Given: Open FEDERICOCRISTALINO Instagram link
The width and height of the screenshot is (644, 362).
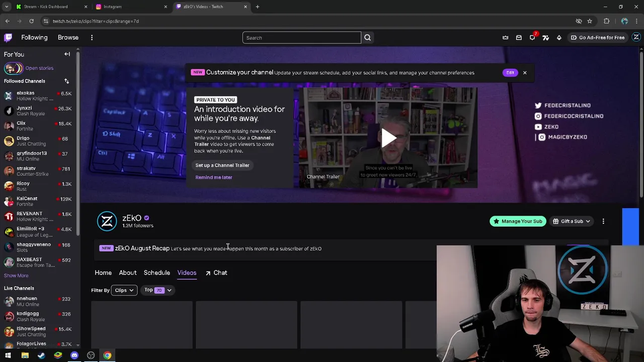Looking at the screenshot, I should 569,116.
